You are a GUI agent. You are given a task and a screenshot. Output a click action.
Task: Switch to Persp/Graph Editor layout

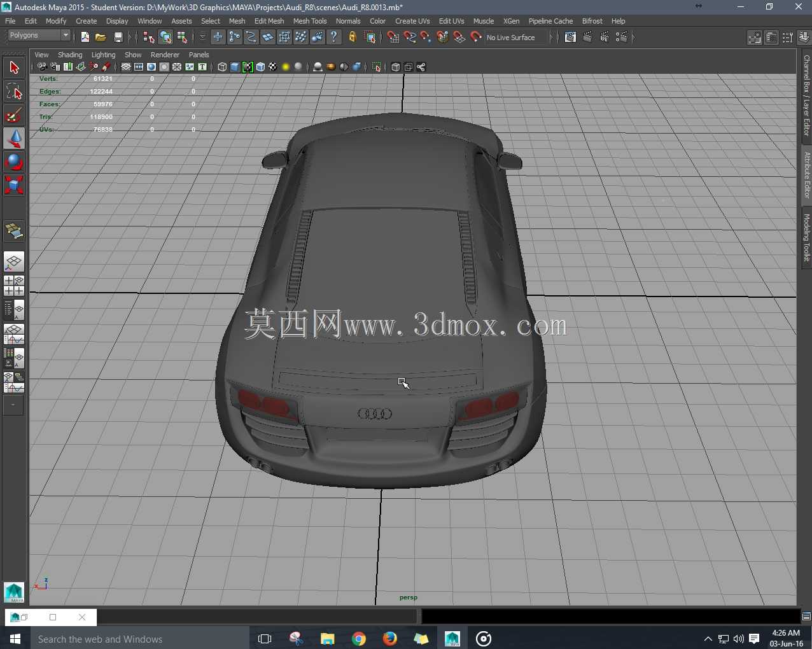pyautogui.click(x=14, y=334)
